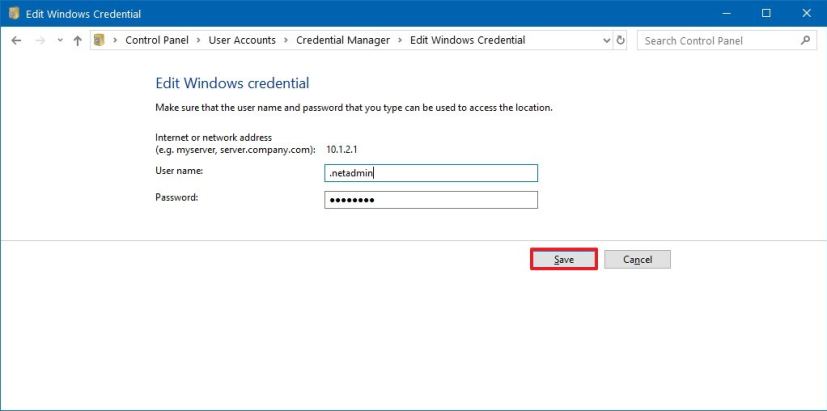Image resolution: width=827 pixels, height=411 pixels.
Task: Click the Password label
Action: point(177,197)
